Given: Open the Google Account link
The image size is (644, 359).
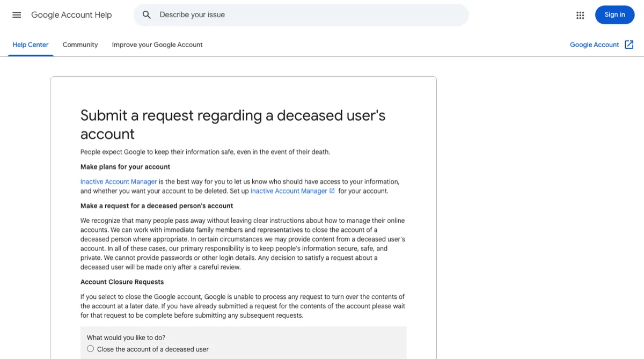Looking at the screenshot, I should pos(594,45).
